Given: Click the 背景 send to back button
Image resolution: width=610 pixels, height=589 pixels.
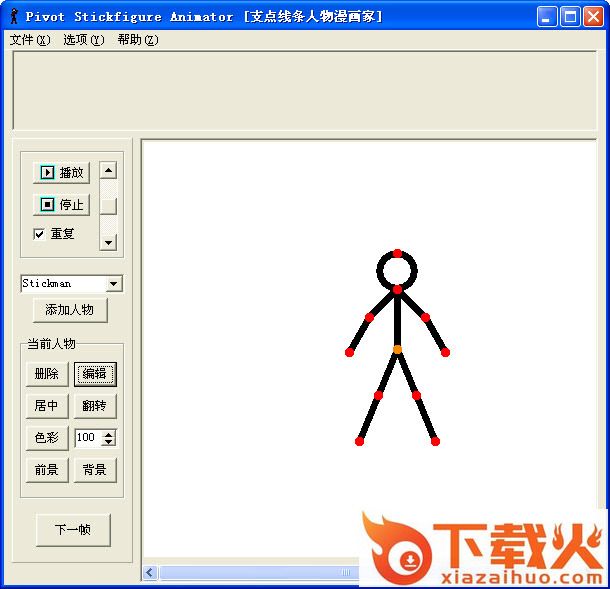Looking at the screenshot, I should pos(95,470).
